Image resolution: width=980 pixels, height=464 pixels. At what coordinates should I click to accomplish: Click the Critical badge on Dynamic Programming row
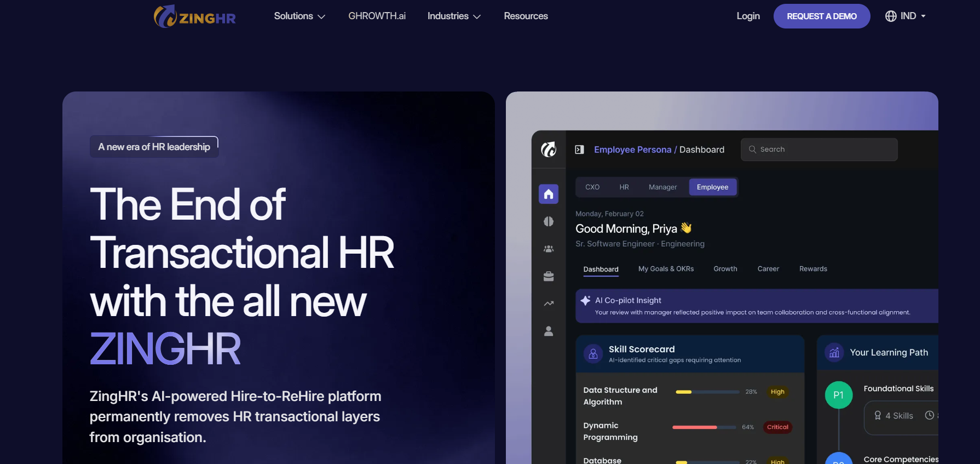coord(777,427)
